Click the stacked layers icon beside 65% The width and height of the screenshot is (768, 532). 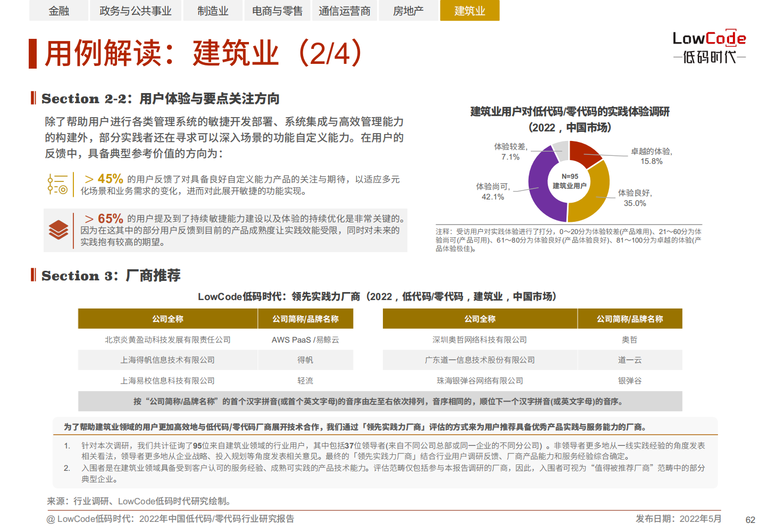pyautogui.click(x=59, y=230)
